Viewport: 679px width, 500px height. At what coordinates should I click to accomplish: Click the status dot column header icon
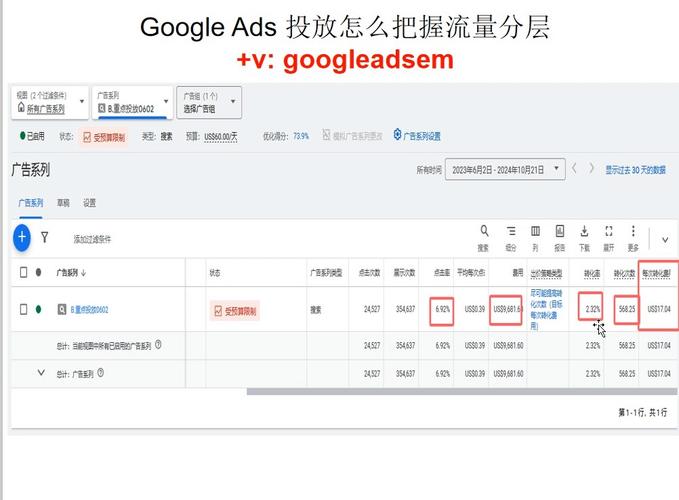[x=39, y=272]
